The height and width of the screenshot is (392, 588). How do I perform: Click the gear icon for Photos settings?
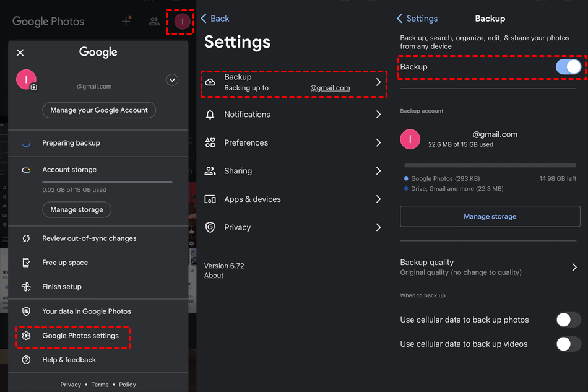pyautogui.click(x=26, y=336)
